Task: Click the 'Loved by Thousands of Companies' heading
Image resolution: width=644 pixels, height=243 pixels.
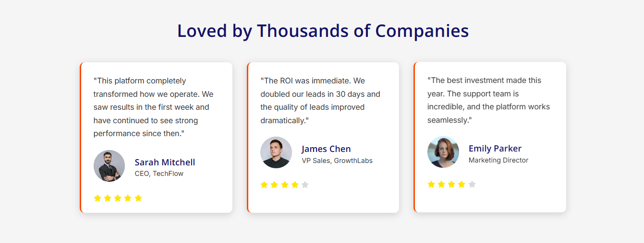Action: coord(323,31)
